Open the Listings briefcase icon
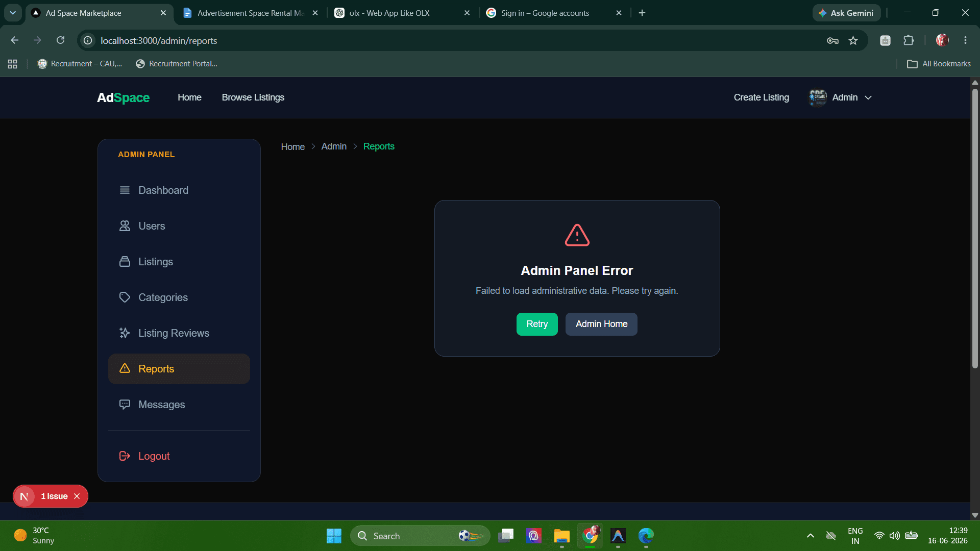980x551 pixels. pyautogui.click(x=125, y=262)
